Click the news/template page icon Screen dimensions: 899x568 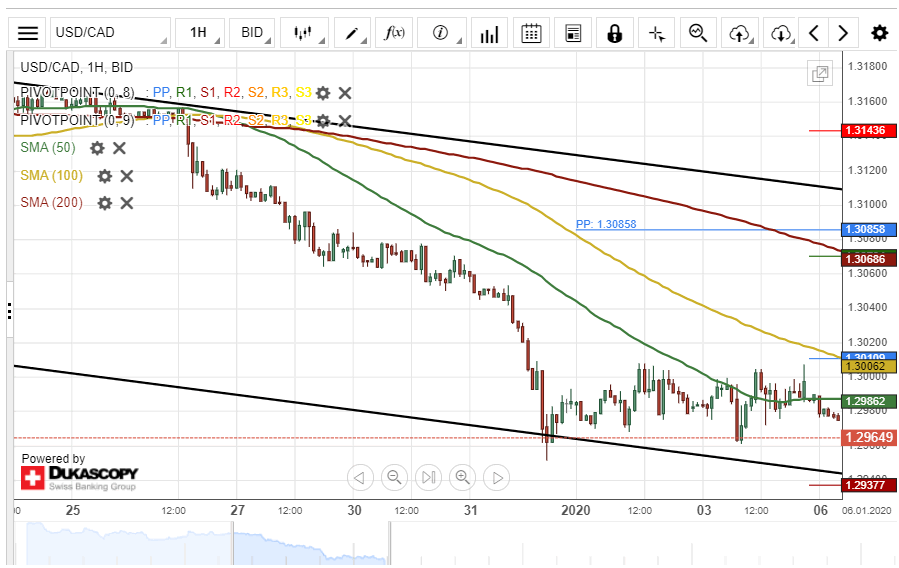click(x=573, y=33)
